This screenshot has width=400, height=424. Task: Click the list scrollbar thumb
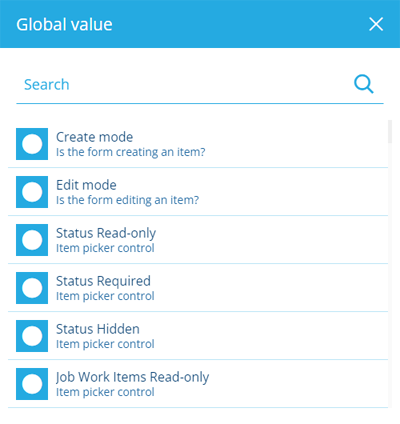point(390,132)
